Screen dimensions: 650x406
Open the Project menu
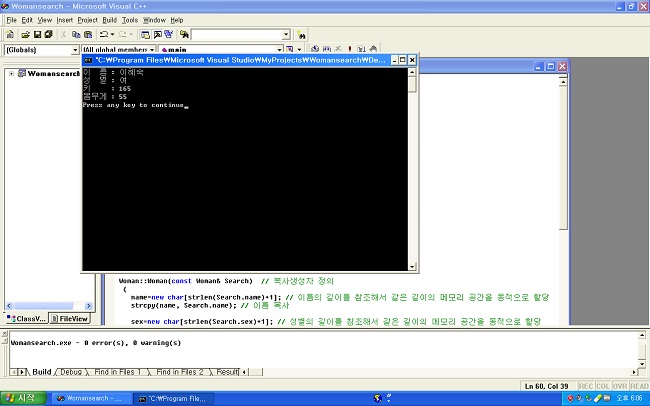coord(87,20)
